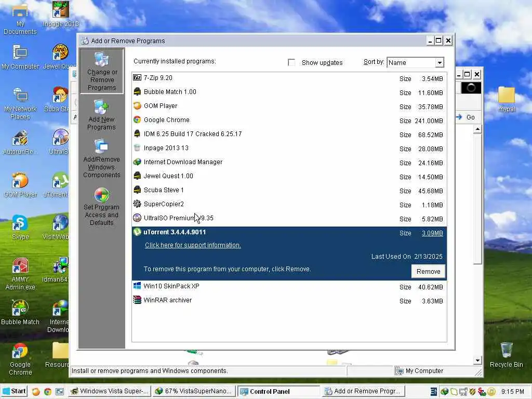Click the uTorrent icon in selected row
This screenshot has height=399, width=532.
click(x=137, y=232)
